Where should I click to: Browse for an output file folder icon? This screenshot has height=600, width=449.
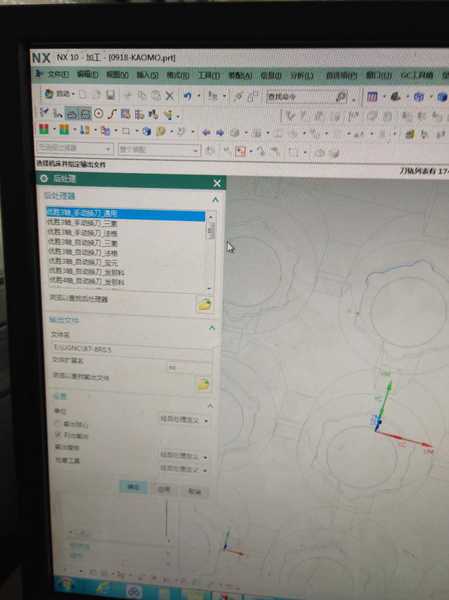[x=203, y=384]
